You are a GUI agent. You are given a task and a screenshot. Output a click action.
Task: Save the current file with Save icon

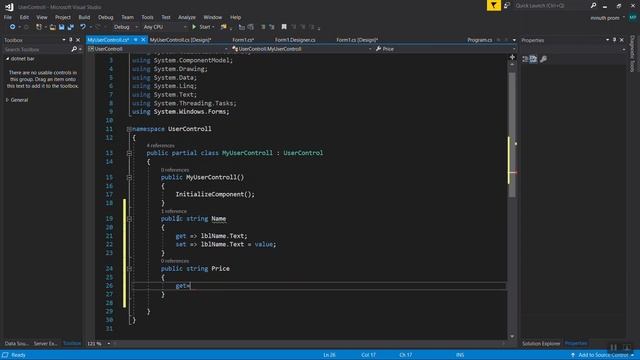pyautogui.click(x=62, y=27)
